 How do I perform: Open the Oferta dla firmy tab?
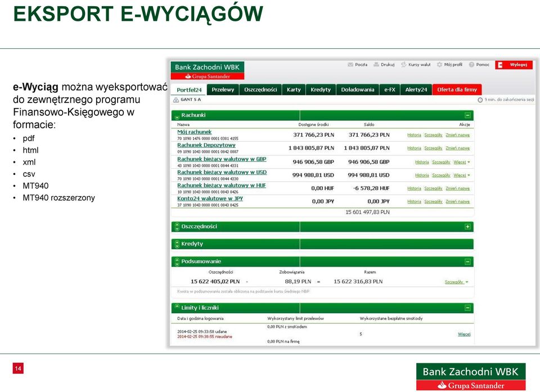(x=457, y=89)
